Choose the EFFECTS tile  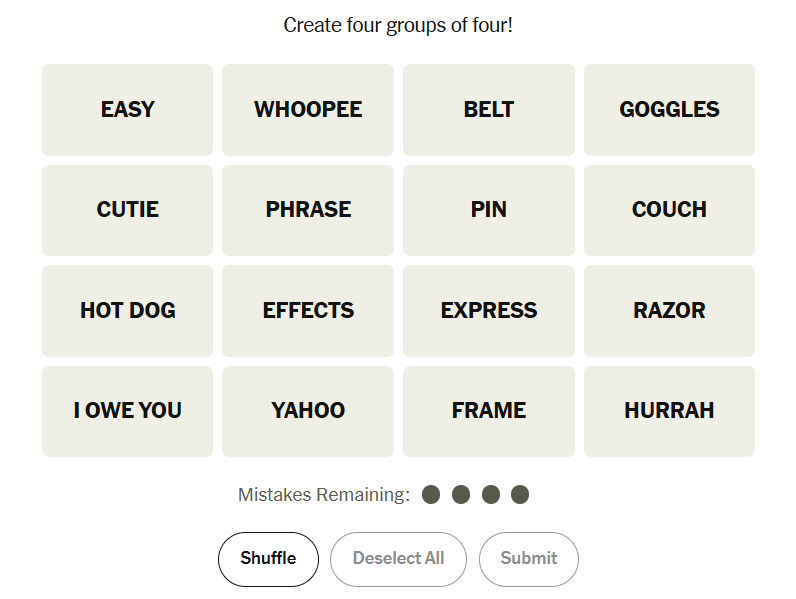308,311
